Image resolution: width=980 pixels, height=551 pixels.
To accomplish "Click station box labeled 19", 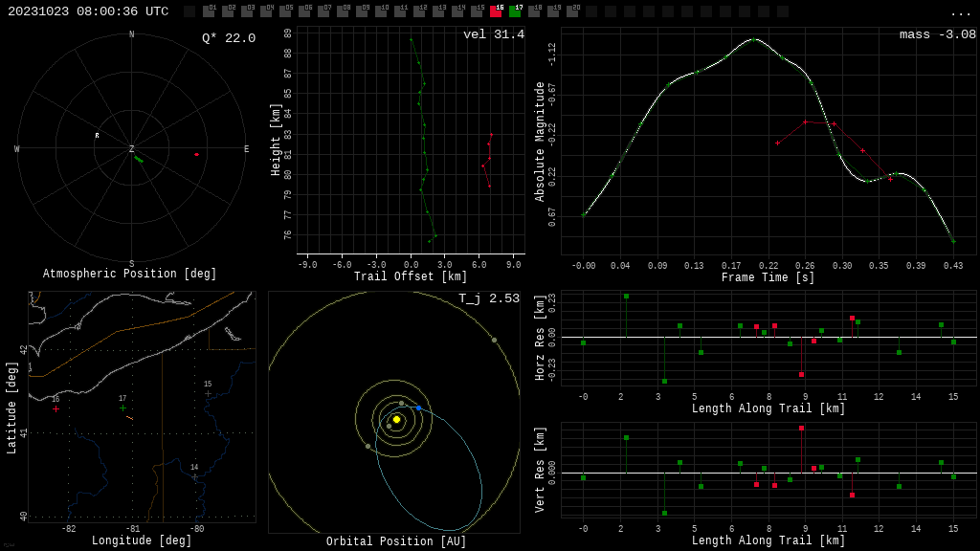I will coord(553,11).
